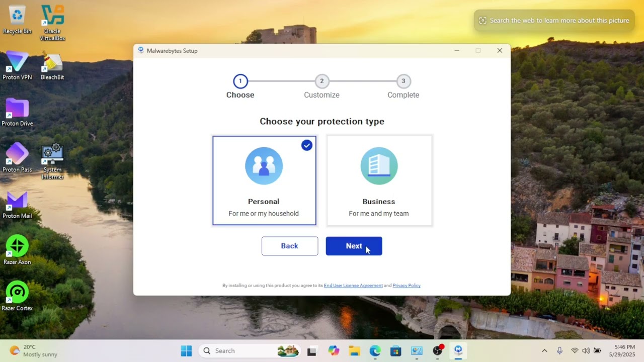644x362 pixels.
Task: Click Search the web about this picture
Action: coord(554,21)
